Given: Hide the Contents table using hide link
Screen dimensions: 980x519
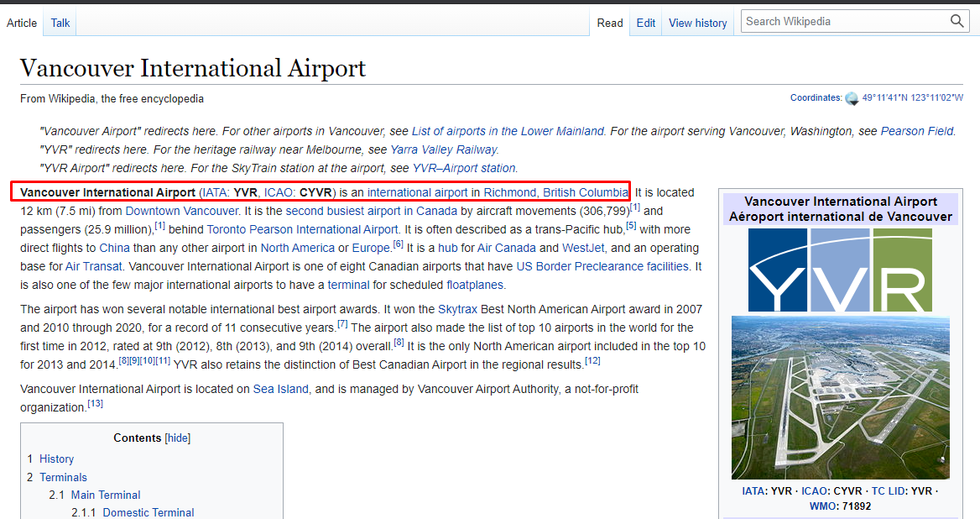Looking at the screenshot, I should (178, 438).
